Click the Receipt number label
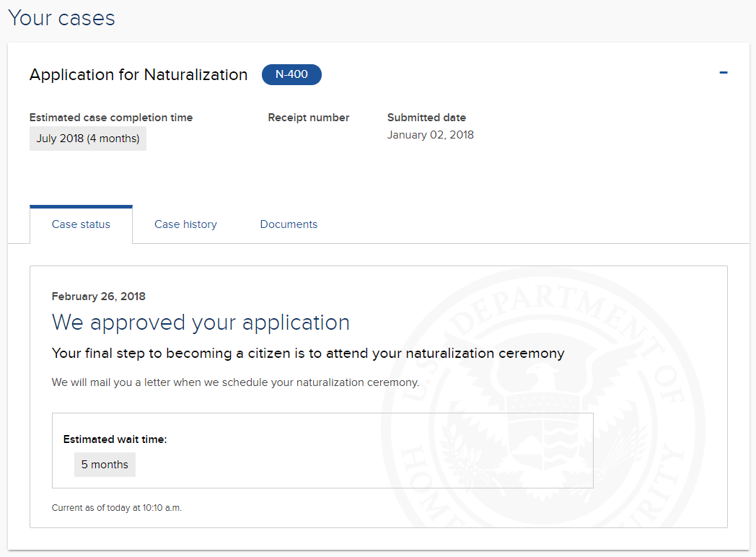The image size is (756, 557). coord(308,118)
